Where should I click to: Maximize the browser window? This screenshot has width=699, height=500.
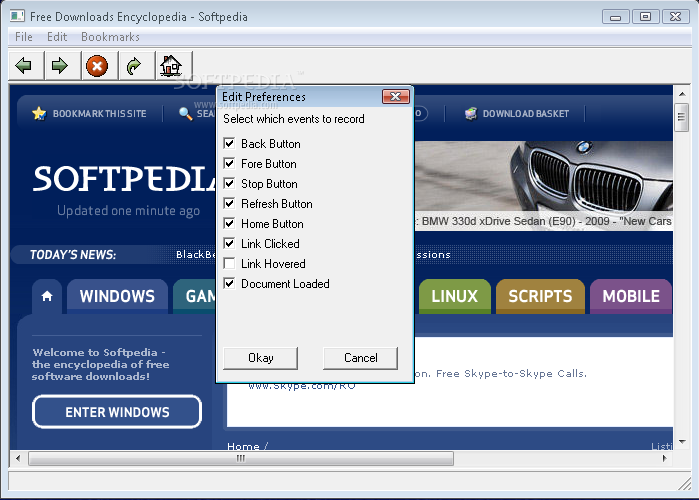(x=645, y=16)
